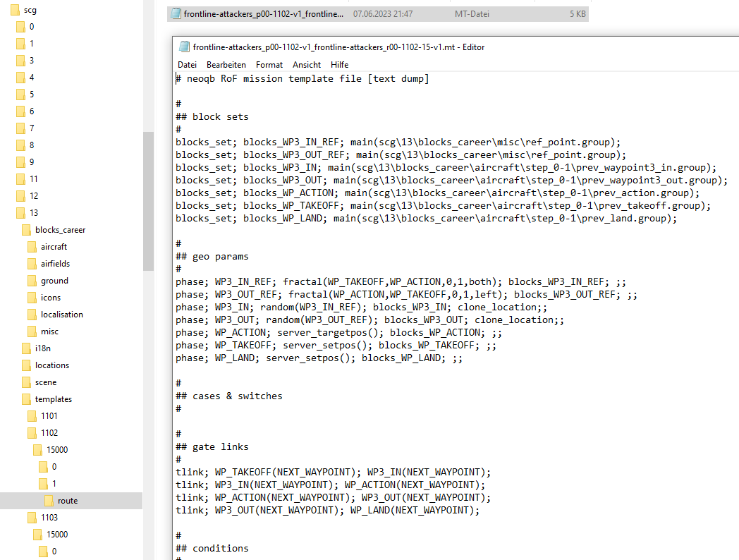Open the localisation folder
The height and width of the screenshot is (560, 739).
click(62, 315)
